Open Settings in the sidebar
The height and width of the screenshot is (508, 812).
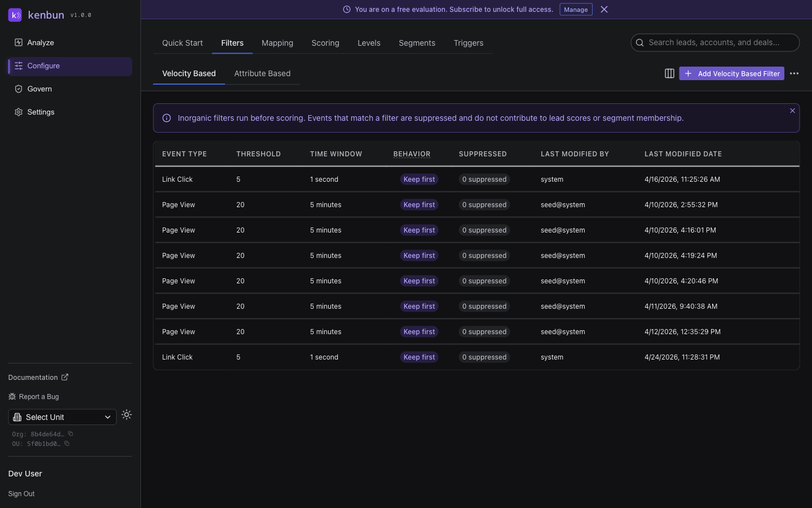click(x=70, y=112)
